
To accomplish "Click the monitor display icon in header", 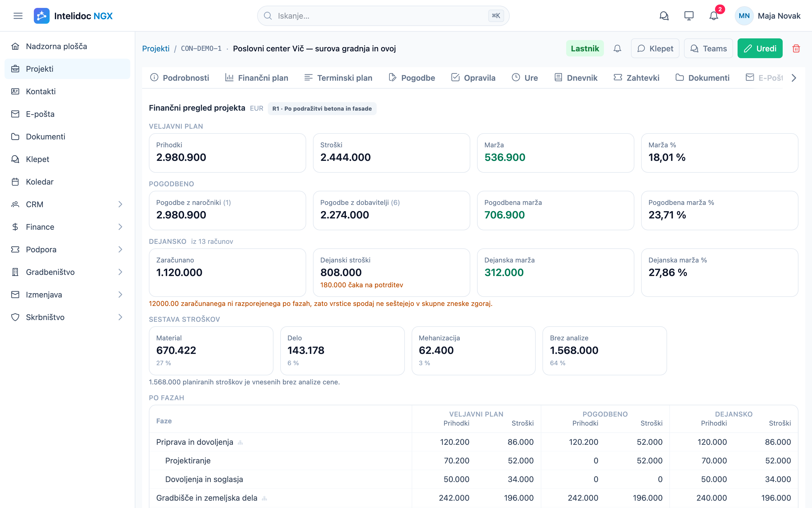I will tap(689, 16).
